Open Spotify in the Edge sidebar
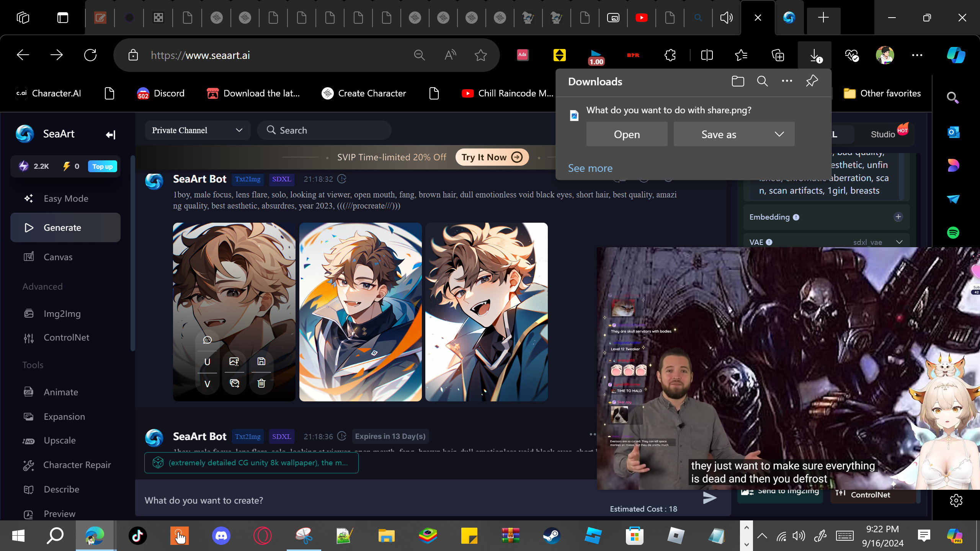This screenshot has height=551, width=980. pos(953,233)
